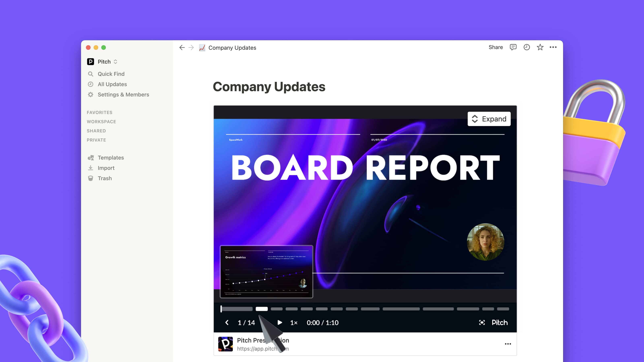Click the Company Updates page title
Screen dimensions: 644x362
(x=269, y=87)
